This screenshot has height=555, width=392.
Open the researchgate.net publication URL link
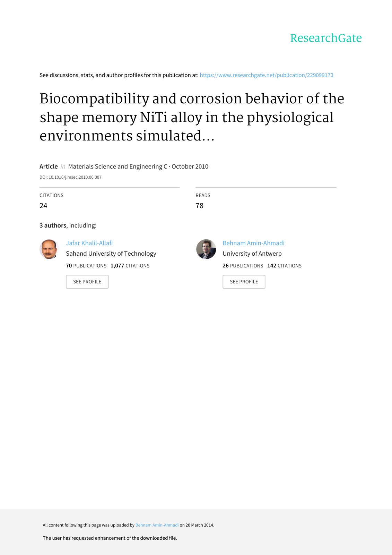point(267,75)
